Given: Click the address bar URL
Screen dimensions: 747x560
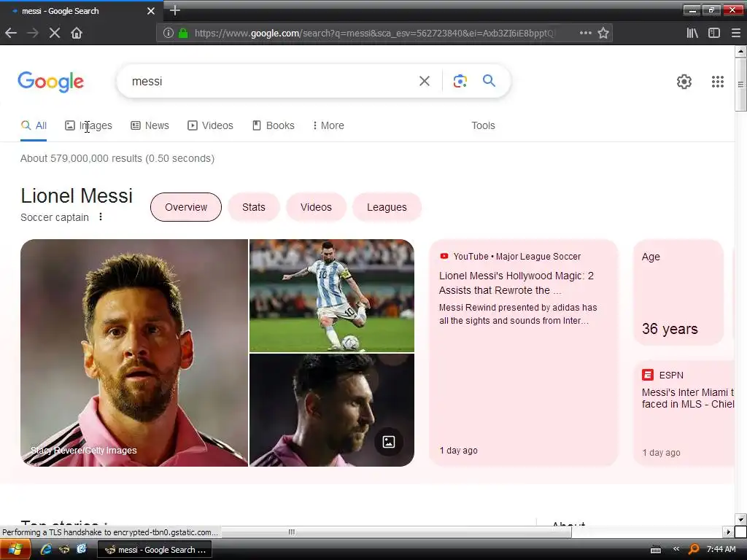Looking at the screenshot, I should click(x=374, y=33).
